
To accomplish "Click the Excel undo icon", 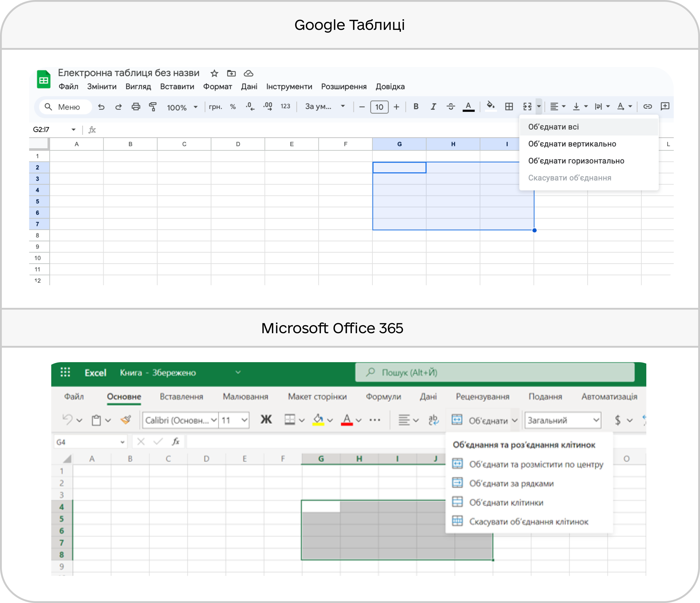I will 68,420.
